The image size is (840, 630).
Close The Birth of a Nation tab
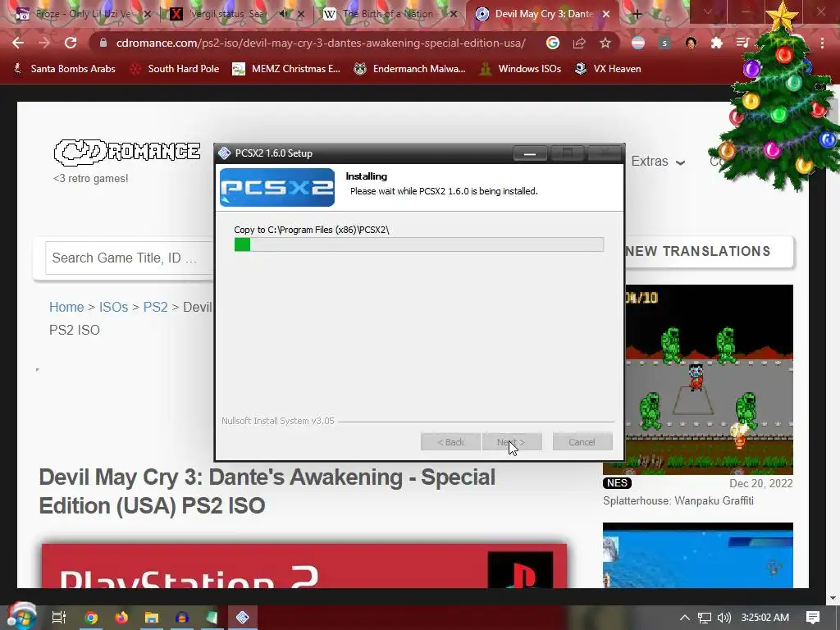tap(454, 15)
